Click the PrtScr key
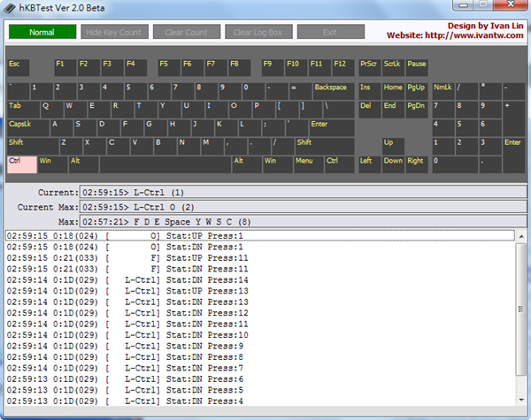The image size is (531, 420). coord(369,68)
